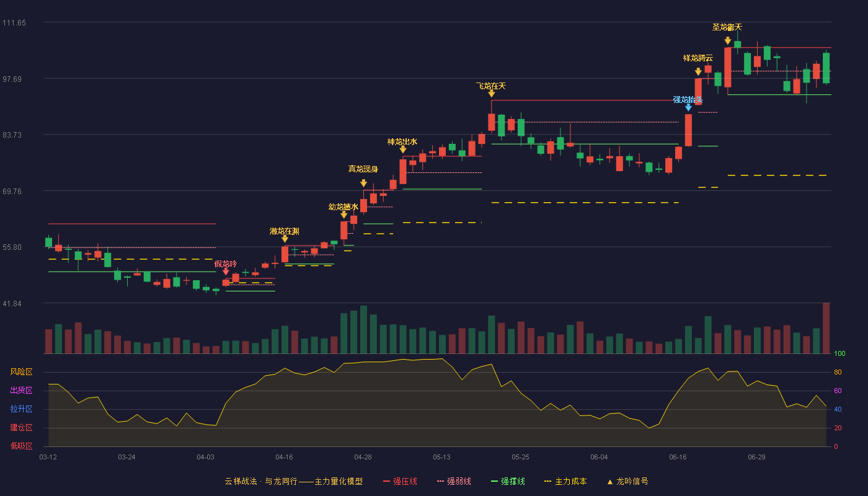Click the 06-16 date label
868x496 pixels.
[678, 457]
